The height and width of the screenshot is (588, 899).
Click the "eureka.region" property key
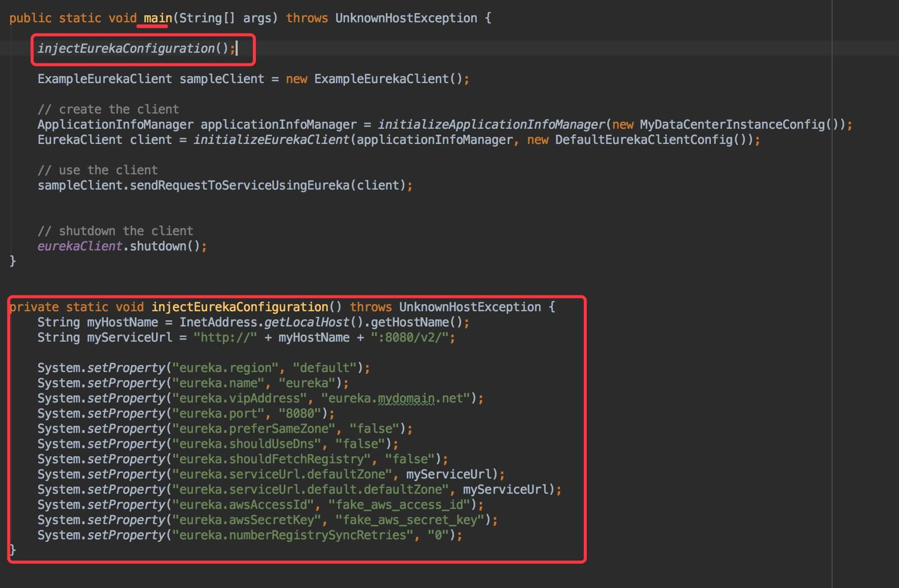225,368
